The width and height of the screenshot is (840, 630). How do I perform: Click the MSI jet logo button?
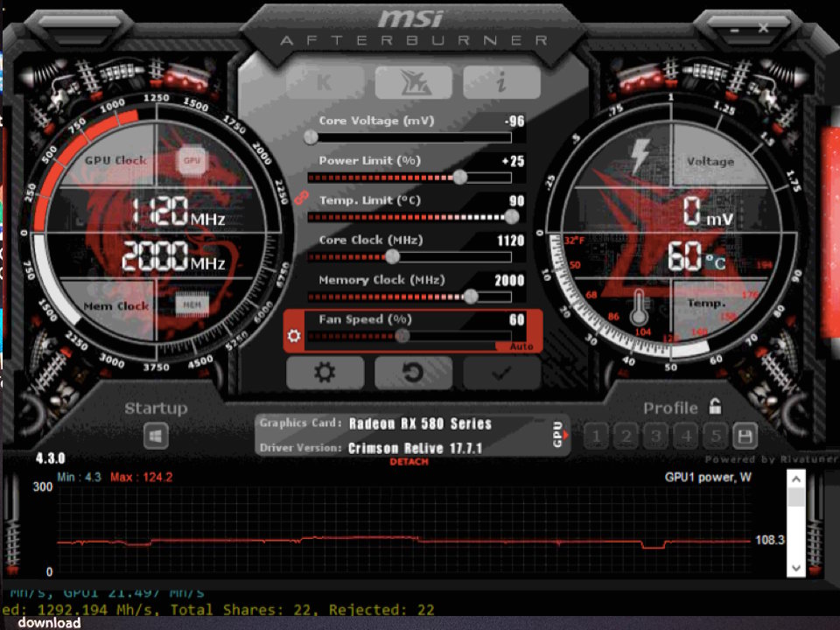413,82
